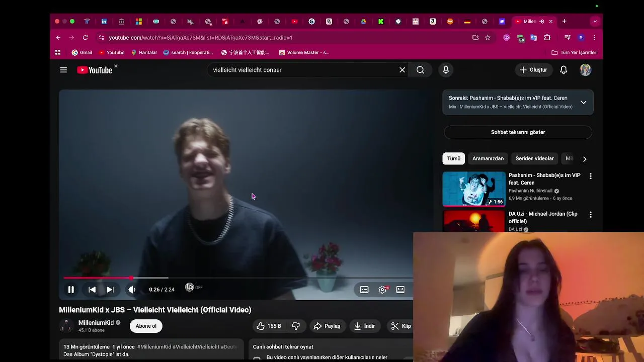Select the Tümü filter chip
Image resolution: width=644 pixels, height=362 pixels.
(x=454, y=158)
